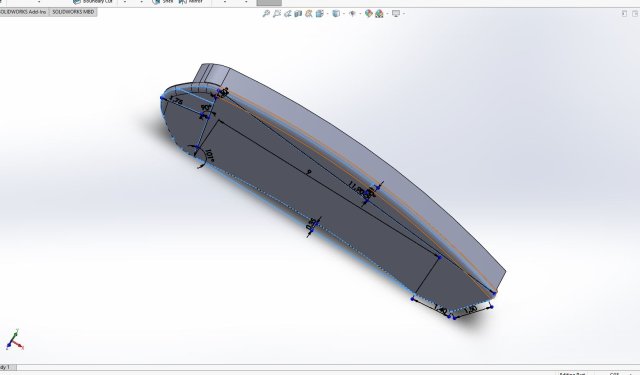
Task: Click the View Orientation cube icon
Action: (x=320, y=13)
